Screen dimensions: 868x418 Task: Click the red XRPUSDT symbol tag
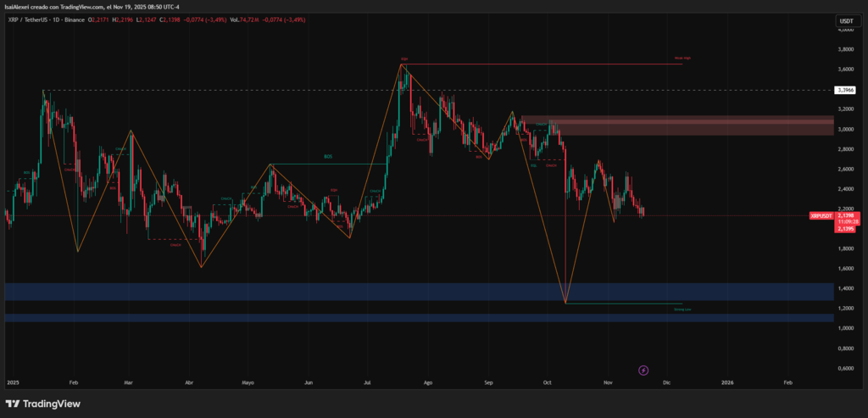click(x=821, y=215)
